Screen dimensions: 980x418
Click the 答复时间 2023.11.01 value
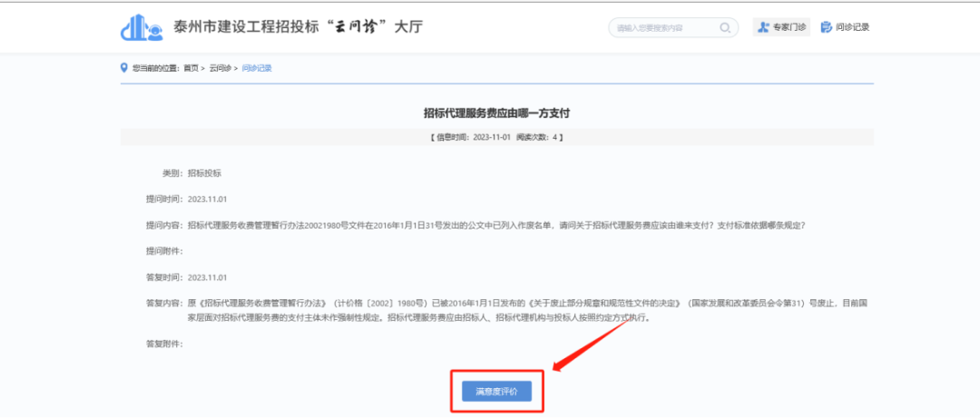tap(207, 277)
